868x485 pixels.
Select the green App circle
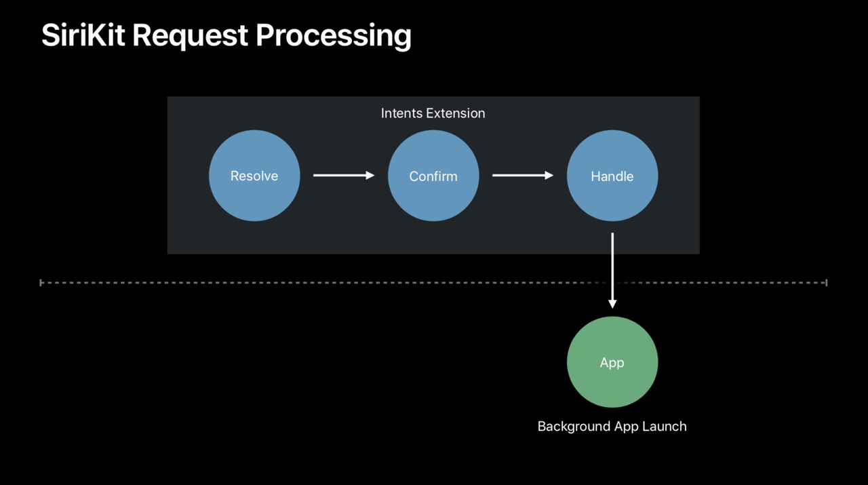[x=612, y=362]
